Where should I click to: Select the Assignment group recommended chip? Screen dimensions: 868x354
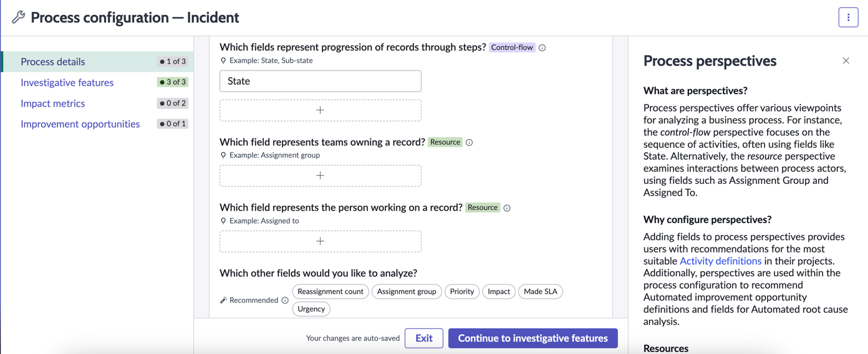[x=407, y=292]
